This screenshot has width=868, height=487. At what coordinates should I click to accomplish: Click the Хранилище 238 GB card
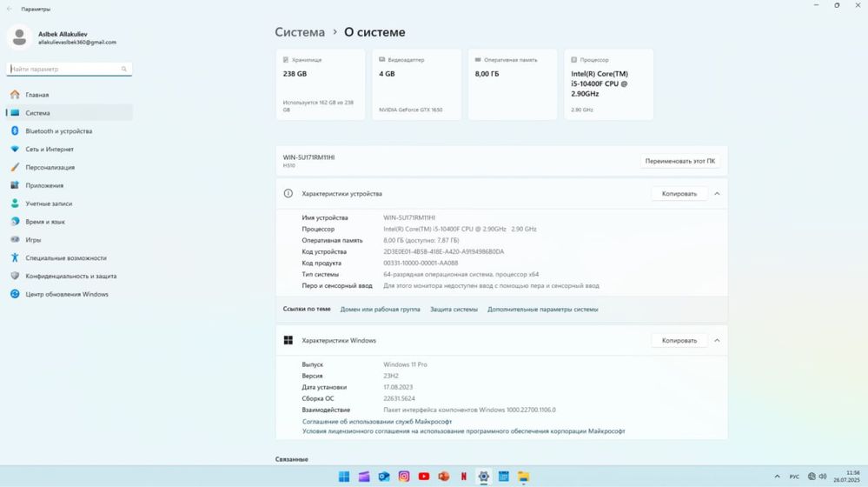coord(321,84)
